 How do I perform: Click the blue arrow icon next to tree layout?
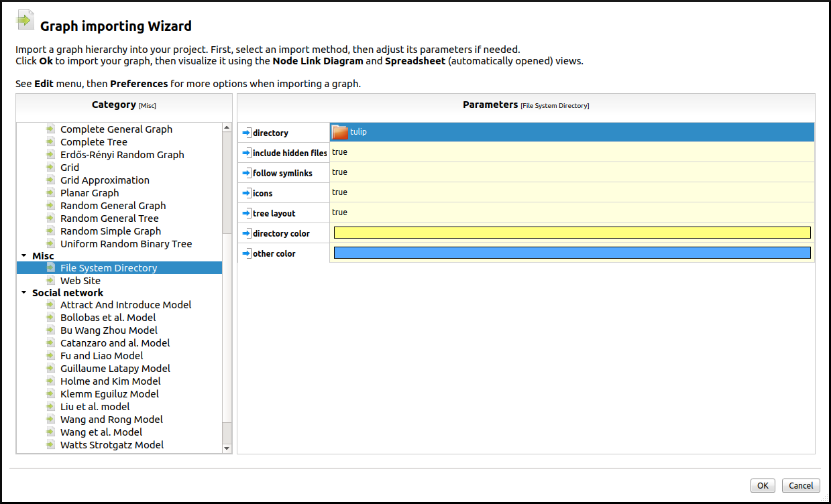[246, 213]
